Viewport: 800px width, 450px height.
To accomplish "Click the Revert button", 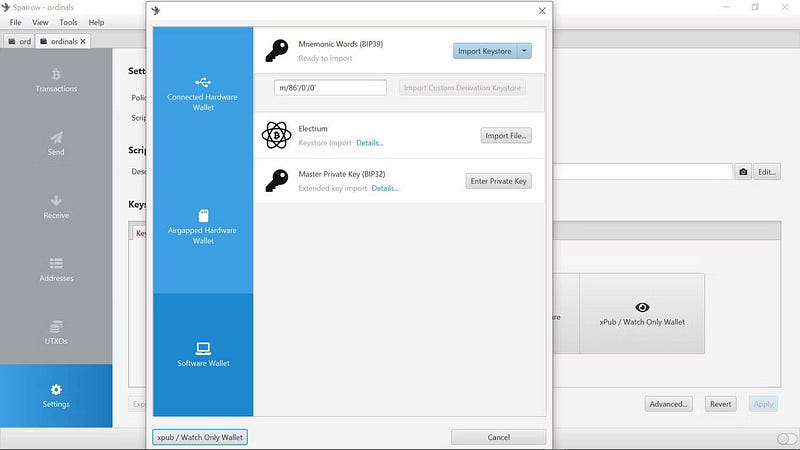I will [x=720, y=404].
